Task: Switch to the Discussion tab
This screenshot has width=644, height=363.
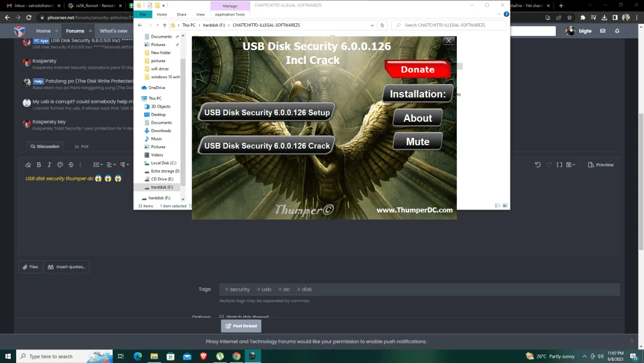Action: click(x=45, y=146)
